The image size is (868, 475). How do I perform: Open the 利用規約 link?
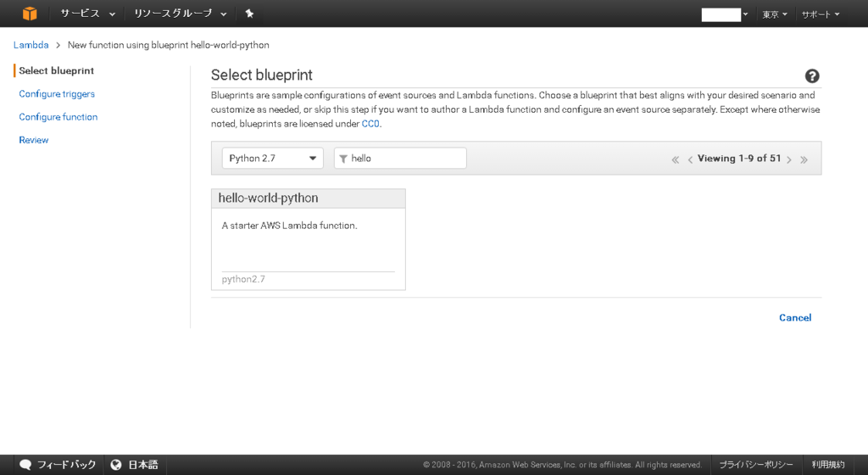(828, 465)
